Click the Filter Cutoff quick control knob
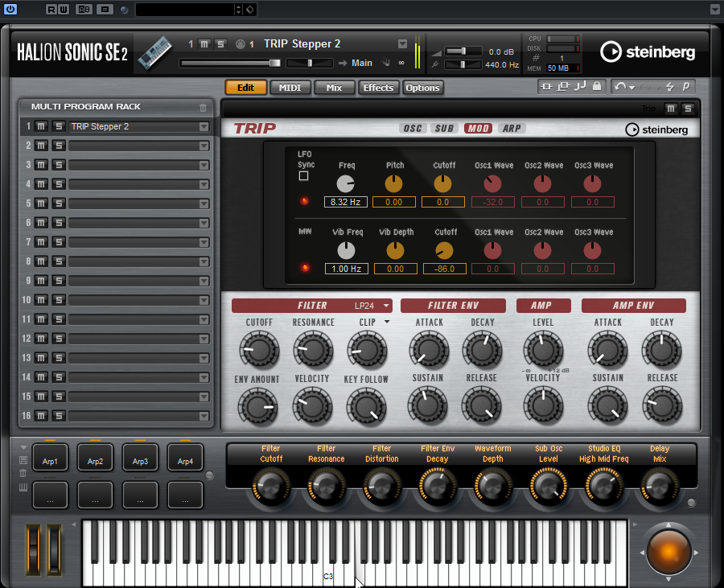The width and height of the screenshot is (724, 588). click(x=271, y=486)
